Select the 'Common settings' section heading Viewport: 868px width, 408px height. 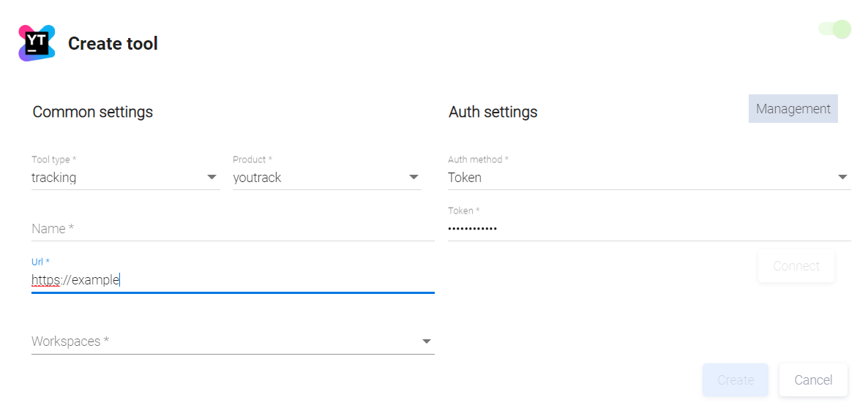click(x=93, y=112)
